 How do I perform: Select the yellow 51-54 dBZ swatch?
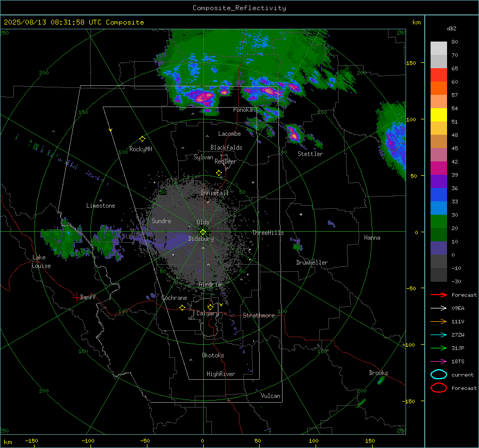439,115
